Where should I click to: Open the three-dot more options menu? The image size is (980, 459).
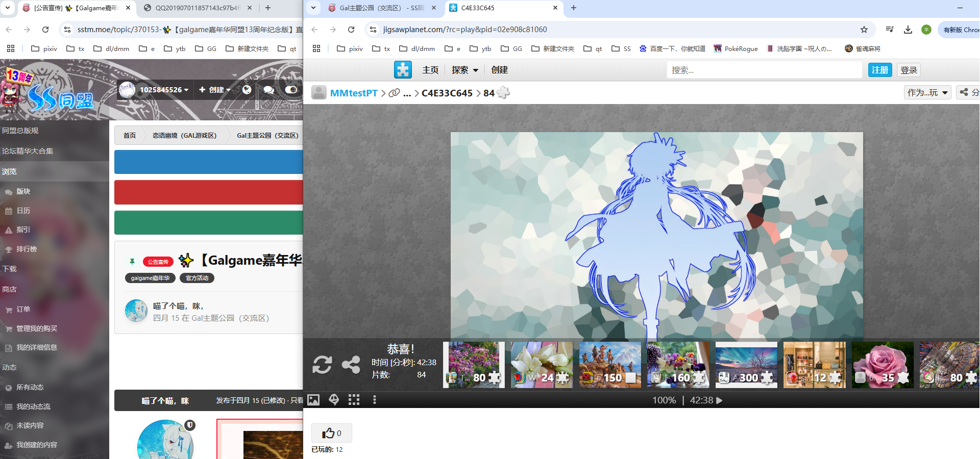[x=375, y=400]
